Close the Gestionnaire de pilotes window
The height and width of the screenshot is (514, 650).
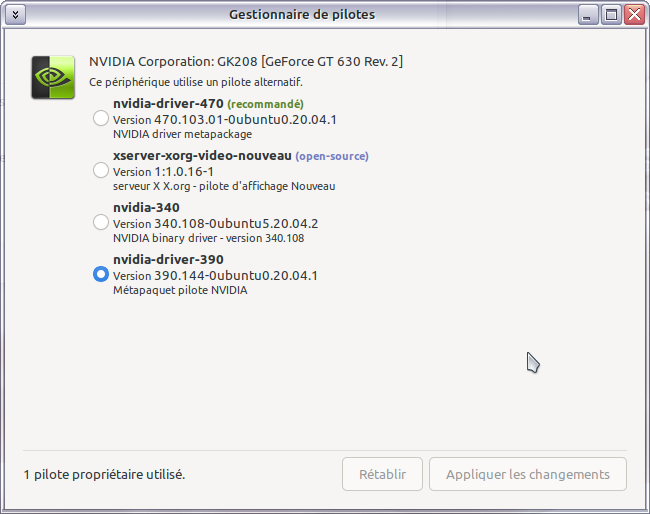pos(635,14)
